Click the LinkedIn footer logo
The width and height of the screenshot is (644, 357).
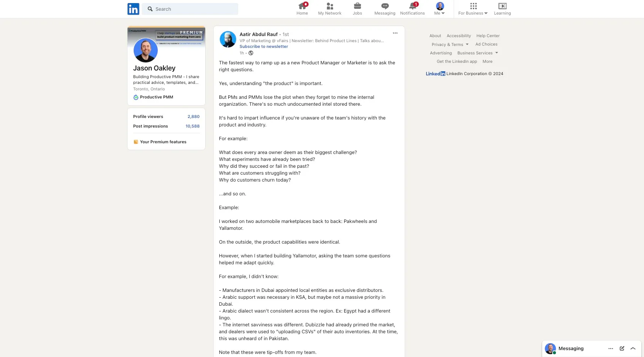pyautogui.click(x=435, y=74)
